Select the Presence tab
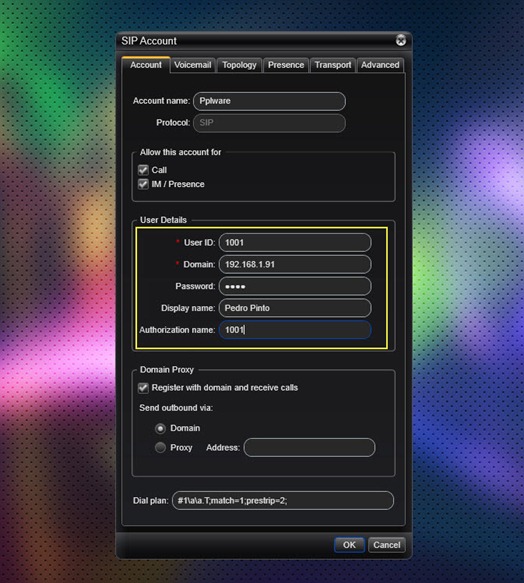The height and width of the screenshot is (583, 524). tap(286, 65)
